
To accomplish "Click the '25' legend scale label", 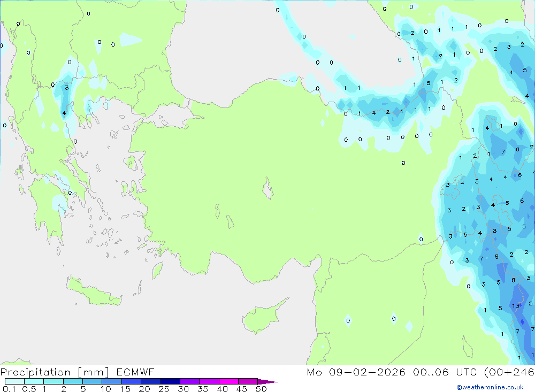I will [164, 389].
